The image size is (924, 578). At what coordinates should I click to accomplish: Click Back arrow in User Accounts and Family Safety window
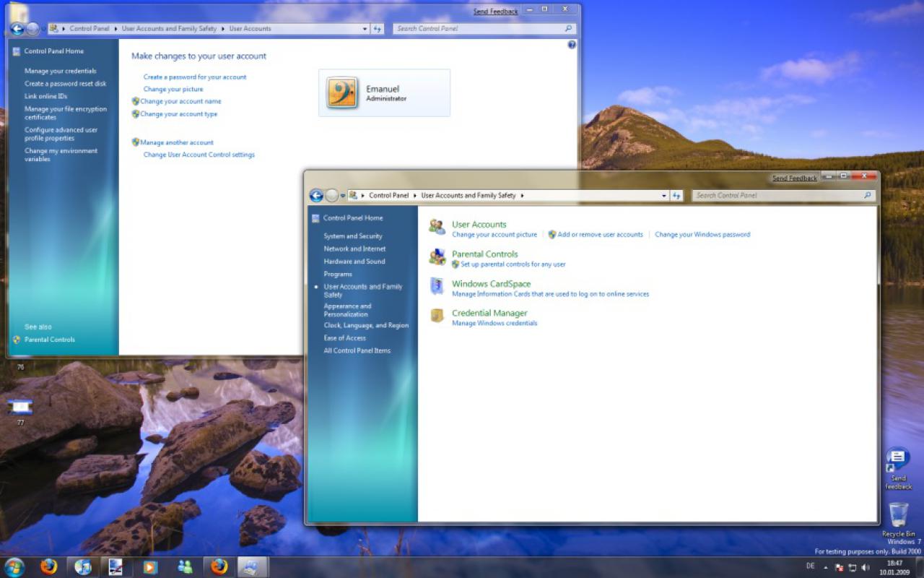[316, 196]
